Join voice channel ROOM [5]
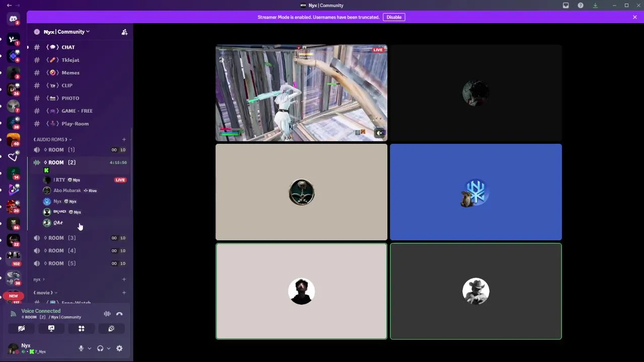Image resolution: width=644 pixels, height=362 pixels. pyautogui.click(x=80, y=263)
